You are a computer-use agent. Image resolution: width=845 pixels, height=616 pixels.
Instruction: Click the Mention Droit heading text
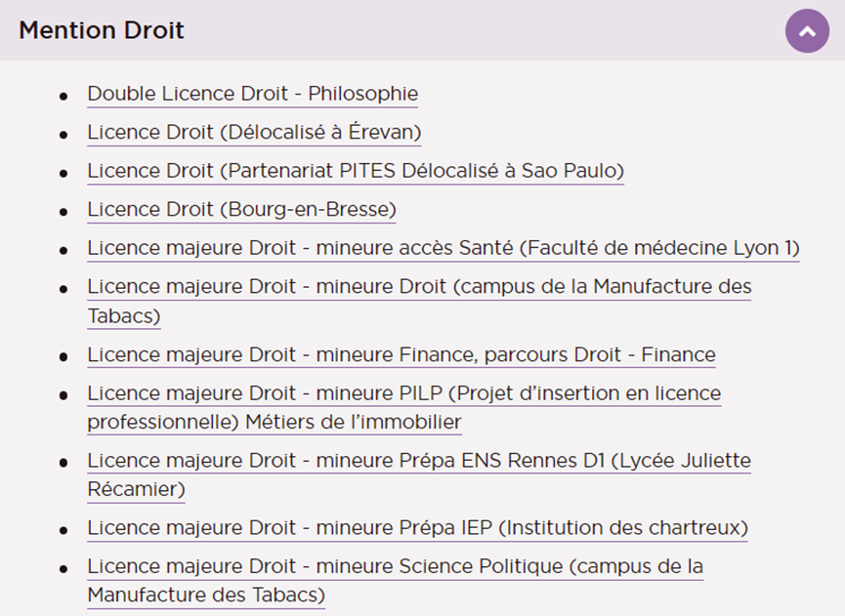coord(102,30)
